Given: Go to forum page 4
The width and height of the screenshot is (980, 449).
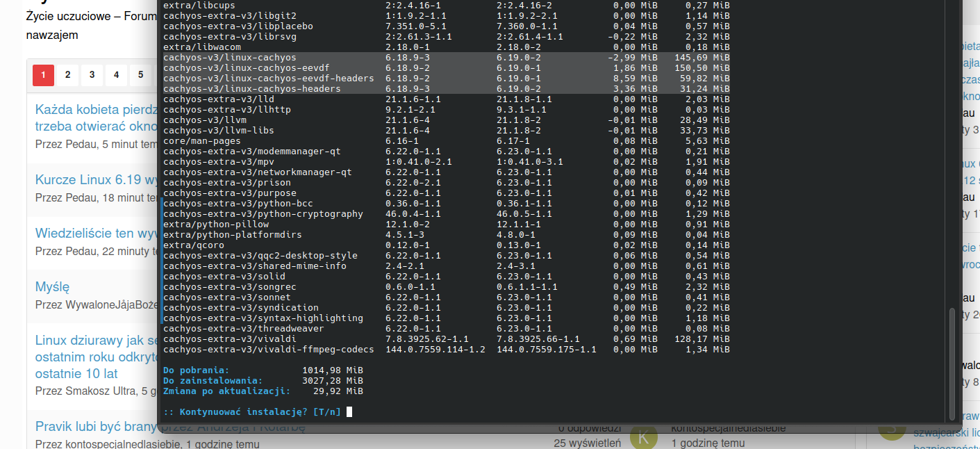Looking at the screenshot, I should pos(116,75).
